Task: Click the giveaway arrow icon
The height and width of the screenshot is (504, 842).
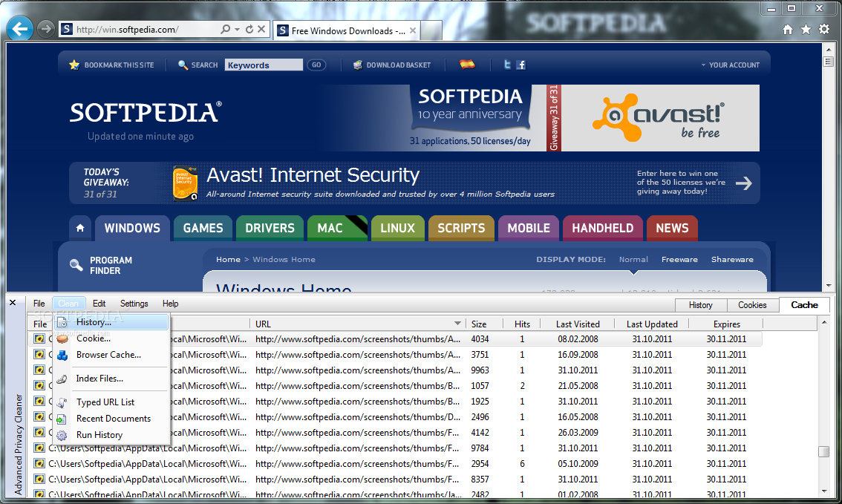Action: pyautogui.click(x=744, y=183)
